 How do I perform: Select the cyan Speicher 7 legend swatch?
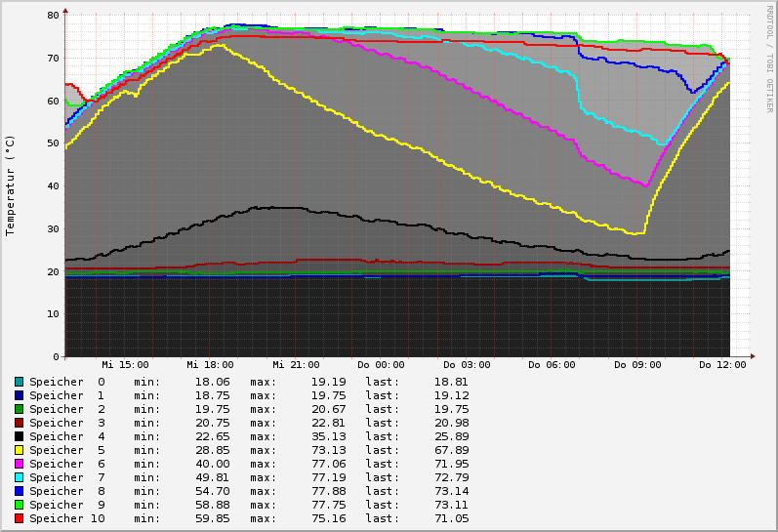[x=19, y=477]
